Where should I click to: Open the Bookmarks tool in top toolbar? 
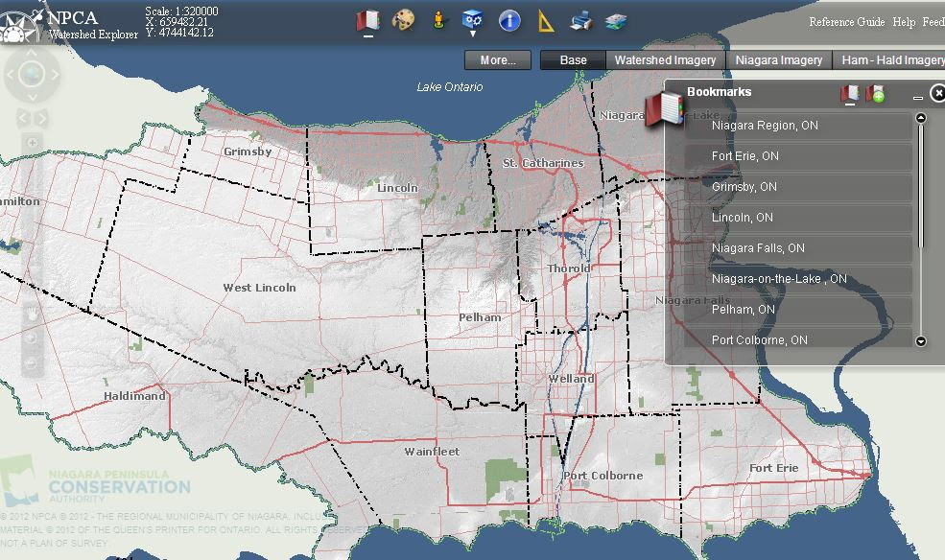[367, 20]
